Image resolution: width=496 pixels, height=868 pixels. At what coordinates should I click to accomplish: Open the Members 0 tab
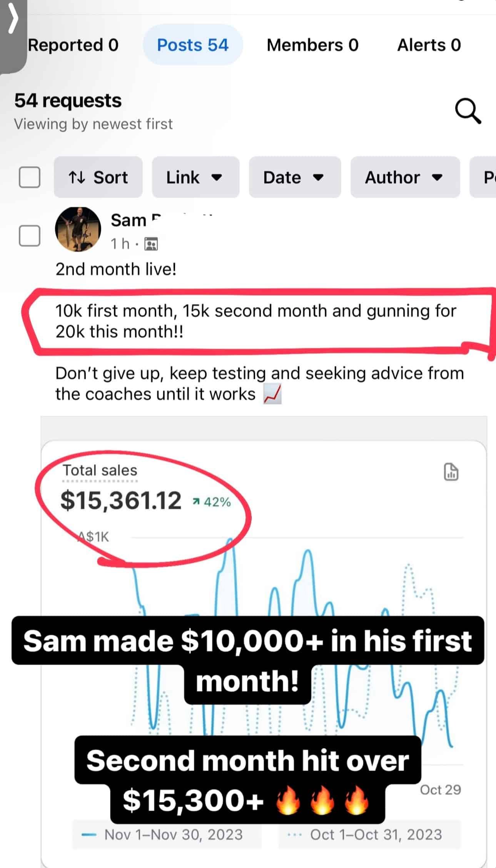(x=312, y=45)
